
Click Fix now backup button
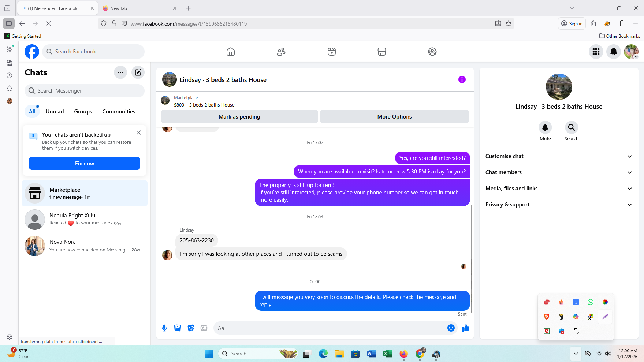[85, 163]
